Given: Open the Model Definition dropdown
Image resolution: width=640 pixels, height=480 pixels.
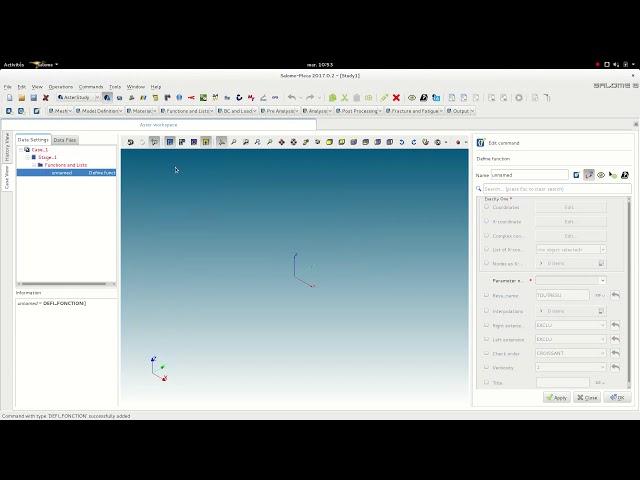Looking at the screenshot, I should point(99,111).
